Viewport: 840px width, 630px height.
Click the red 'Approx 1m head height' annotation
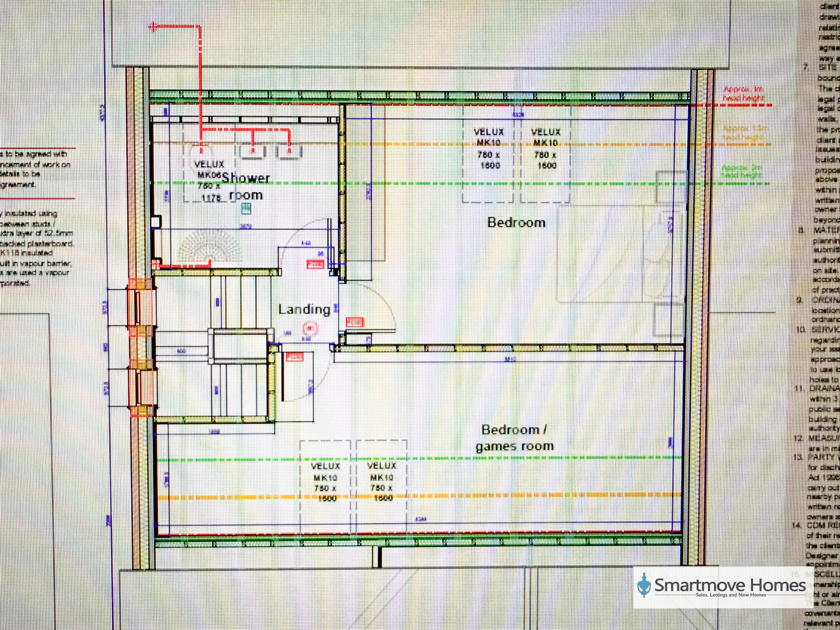click(x=743, y=94)
